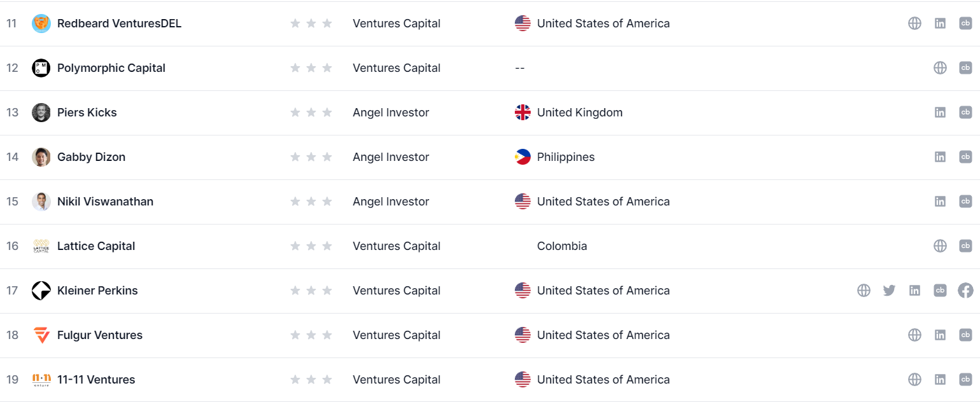This screenshot has height=402, width=980.
Task: Open Piers Kicks LinkedIn icon
Action: tap(940, 113)
